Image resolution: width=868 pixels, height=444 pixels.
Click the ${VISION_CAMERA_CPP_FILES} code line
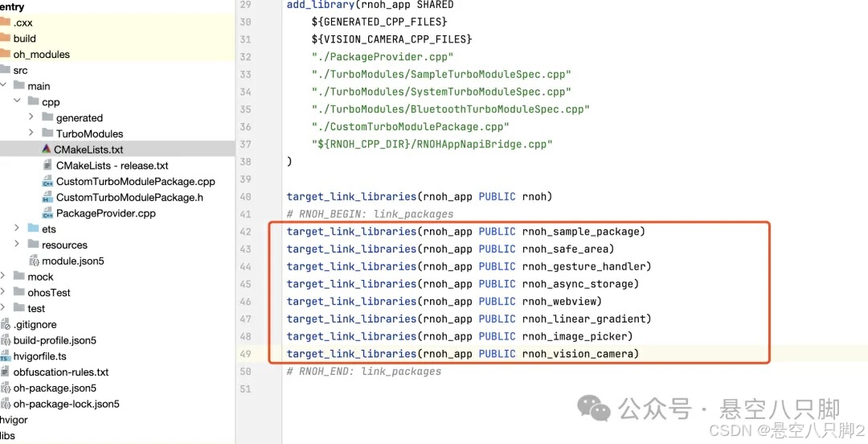[x=391, y=39]
